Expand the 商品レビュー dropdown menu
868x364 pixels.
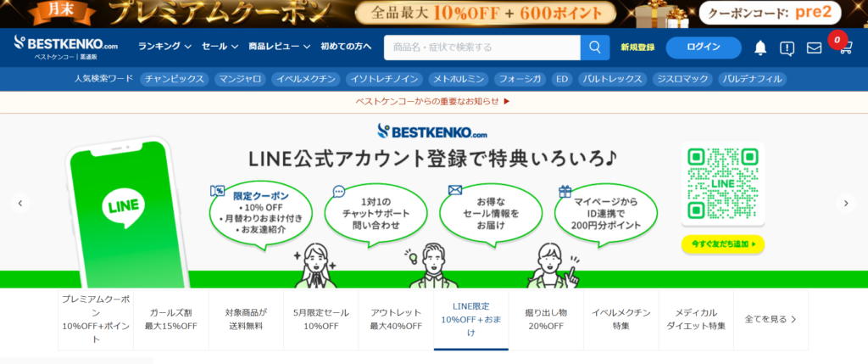(280, 47)
